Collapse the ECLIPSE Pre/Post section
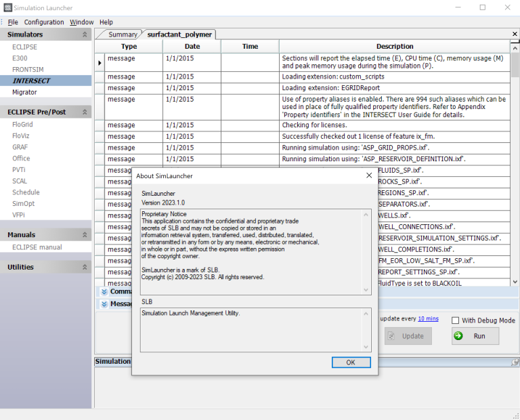 pos(85,112)
